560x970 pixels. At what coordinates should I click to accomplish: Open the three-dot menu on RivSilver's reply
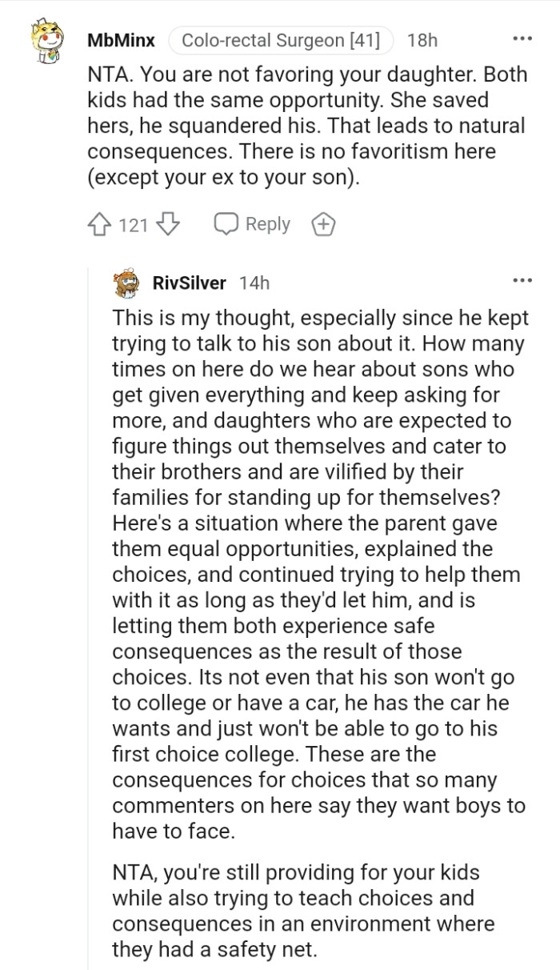click(522, 281)
